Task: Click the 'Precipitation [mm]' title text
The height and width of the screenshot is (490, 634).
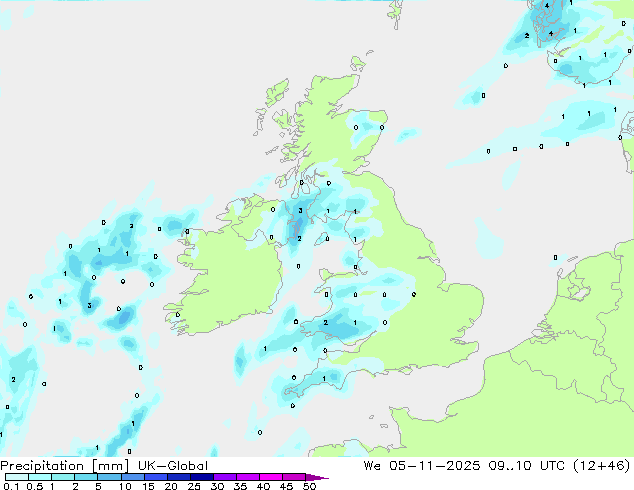Action: [65, 466]
